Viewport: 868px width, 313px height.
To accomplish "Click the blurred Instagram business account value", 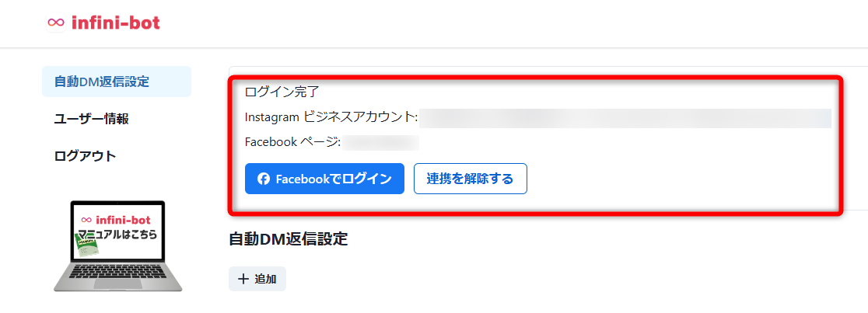I will coord(625,118).
